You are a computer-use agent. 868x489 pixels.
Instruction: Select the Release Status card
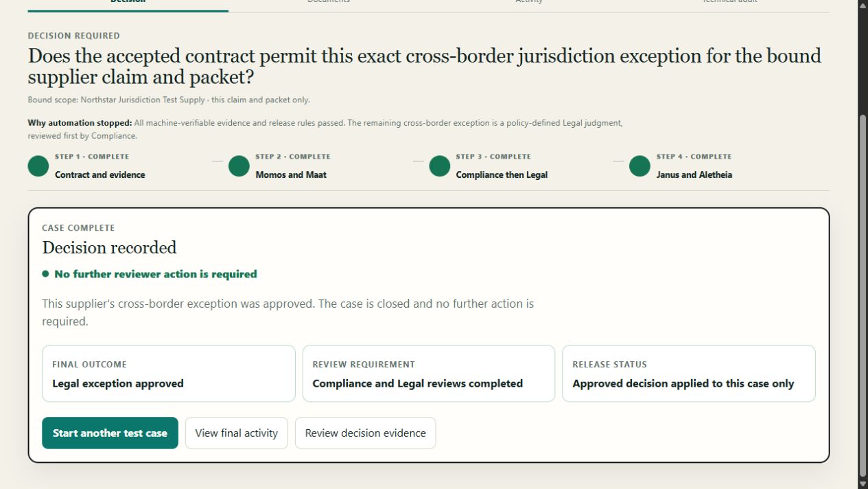689,374
